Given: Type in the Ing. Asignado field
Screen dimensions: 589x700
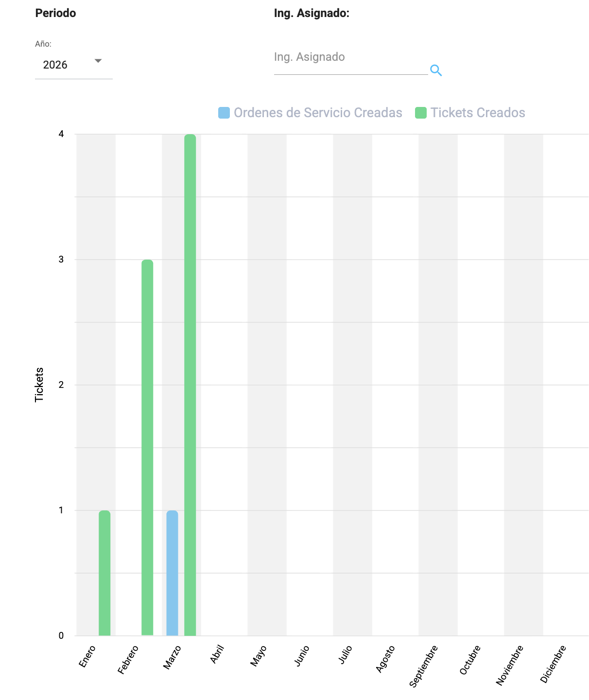Looking at the screenshot, I should [x=350, y=57].
